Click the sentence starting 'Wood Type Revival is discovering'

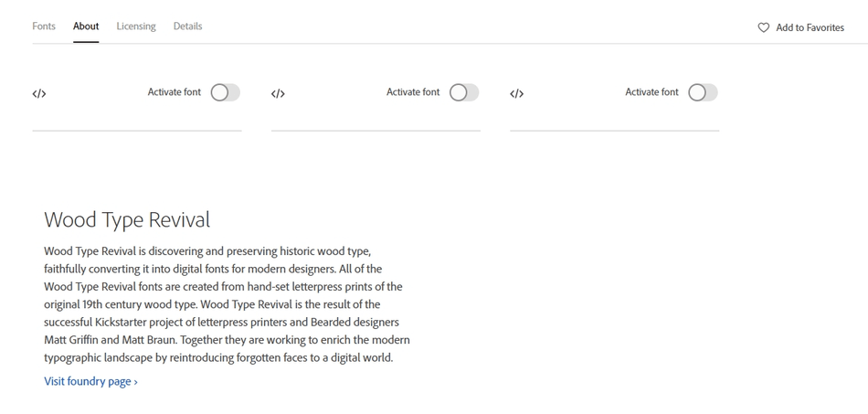(207, 251)
